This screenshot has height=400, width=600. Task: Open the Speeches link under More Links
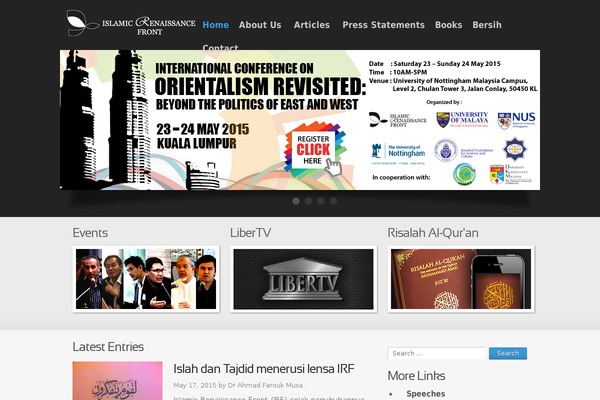426,393
